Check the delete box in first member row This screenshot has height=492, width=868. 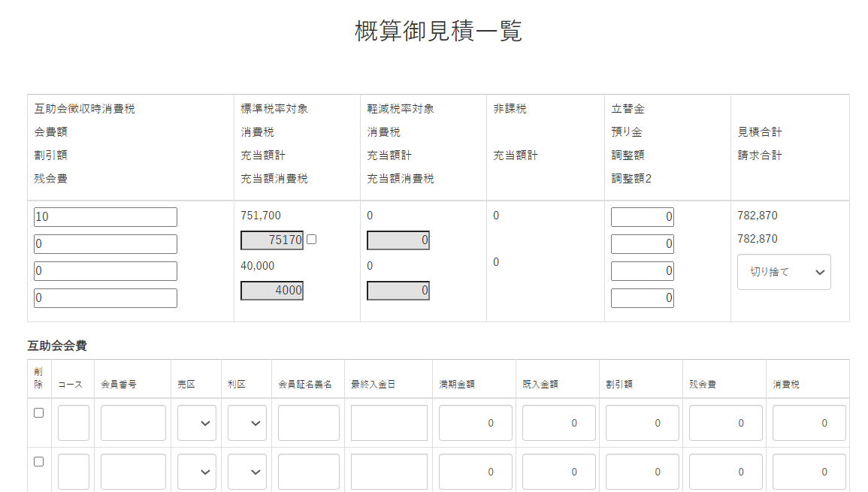[x=39, y=413]
